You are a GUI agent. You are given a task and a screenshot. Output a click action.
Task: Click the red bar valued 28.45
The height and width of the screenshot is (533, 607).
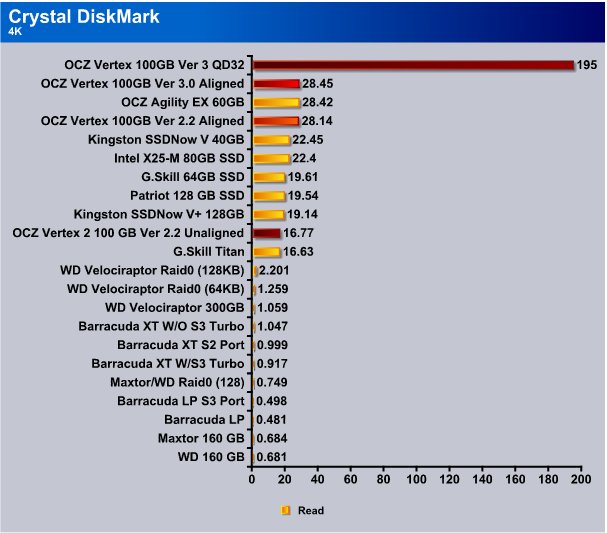(276, 84)
